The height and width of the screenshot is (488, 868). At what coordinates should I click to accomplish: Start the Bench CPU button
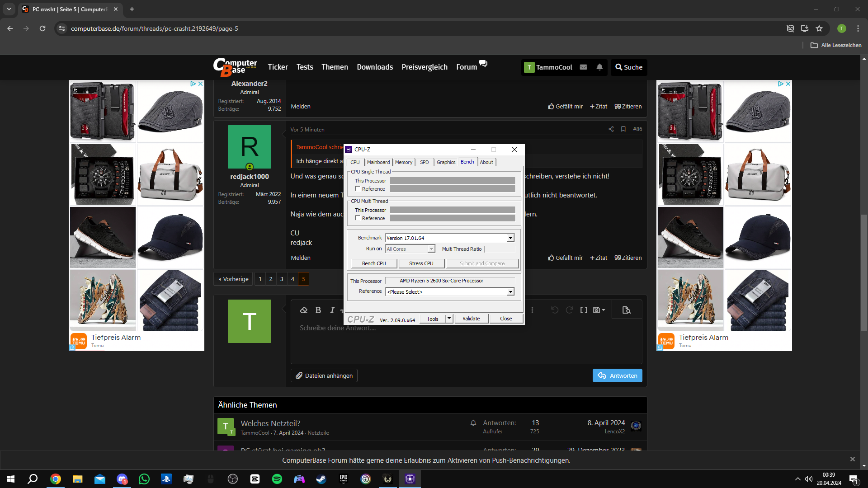point(374,263)
